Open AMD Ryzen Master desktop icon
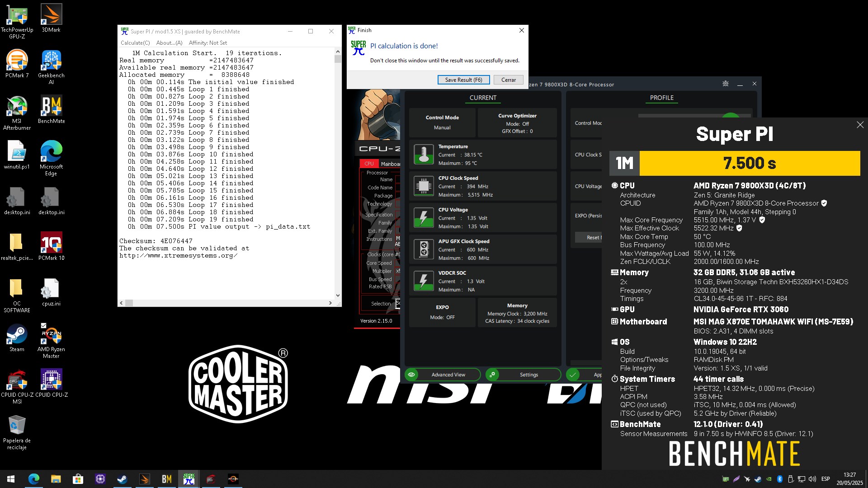The height and width of the screenshot is (488, 868). pos(51,341)
